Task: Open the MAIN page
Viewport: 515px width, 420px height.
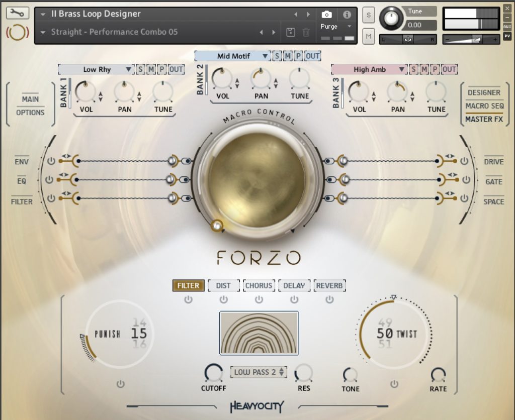Action: (30, 99)
